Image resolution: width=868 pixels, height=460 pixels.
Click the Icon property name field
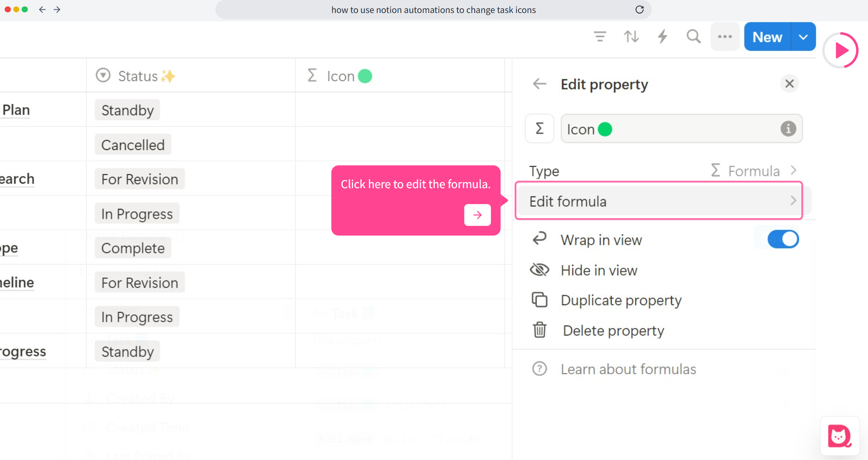[681, 128]
